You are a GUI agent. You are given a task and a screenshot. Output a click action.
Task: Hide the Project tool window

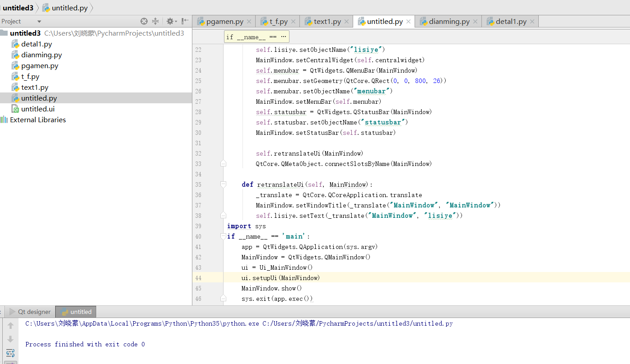pos(185,21)
